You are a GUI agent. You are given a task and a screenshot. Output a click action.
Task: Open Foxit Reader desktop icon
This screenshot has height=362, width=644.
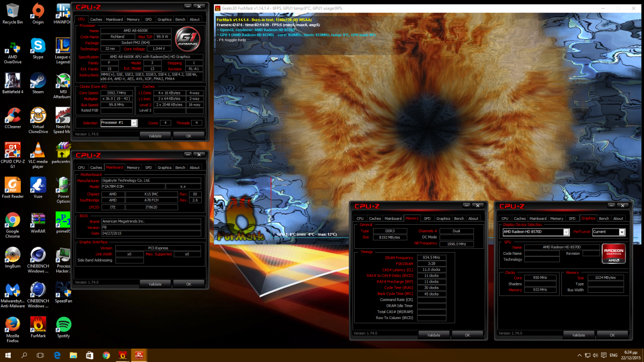(12, 188)
